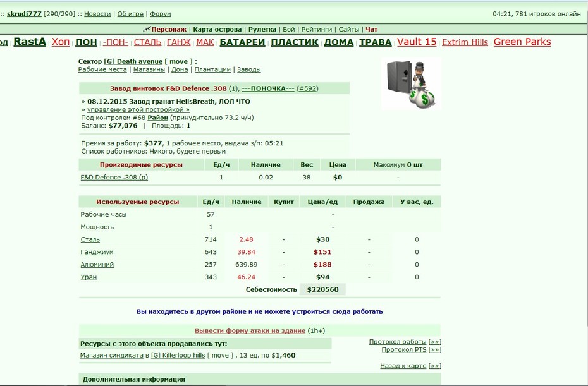This screenshot has height=386, width=588.
Task: Expand Протокол работы arrows link
Action: tap(434, 342)
